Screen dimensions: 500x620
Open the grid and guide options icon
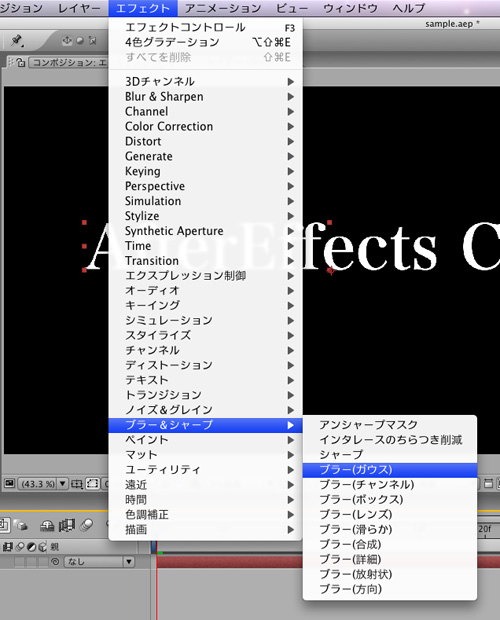pyautogui.click(x=77, y=484)
